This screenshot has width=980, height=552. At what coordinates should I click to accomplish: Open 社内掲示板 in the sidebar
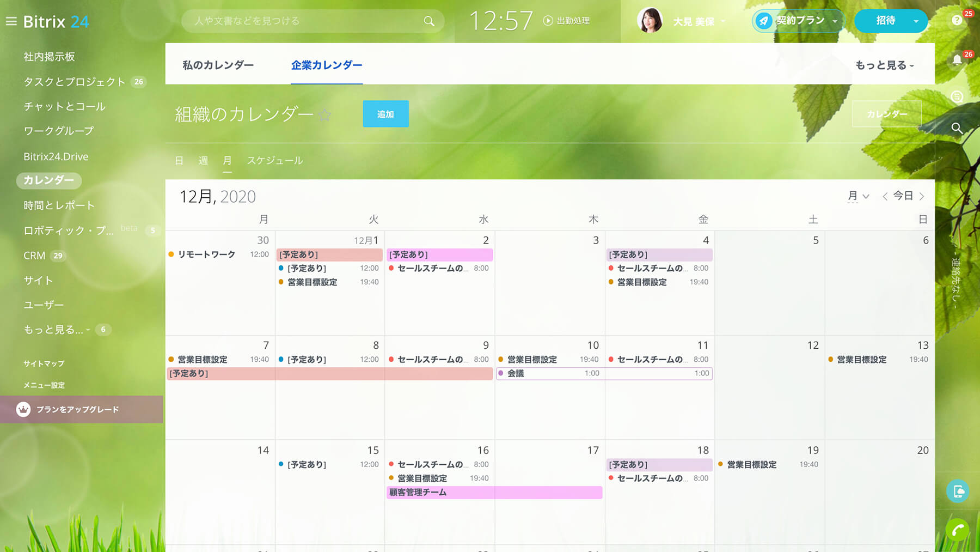click(x=49, y=57)
